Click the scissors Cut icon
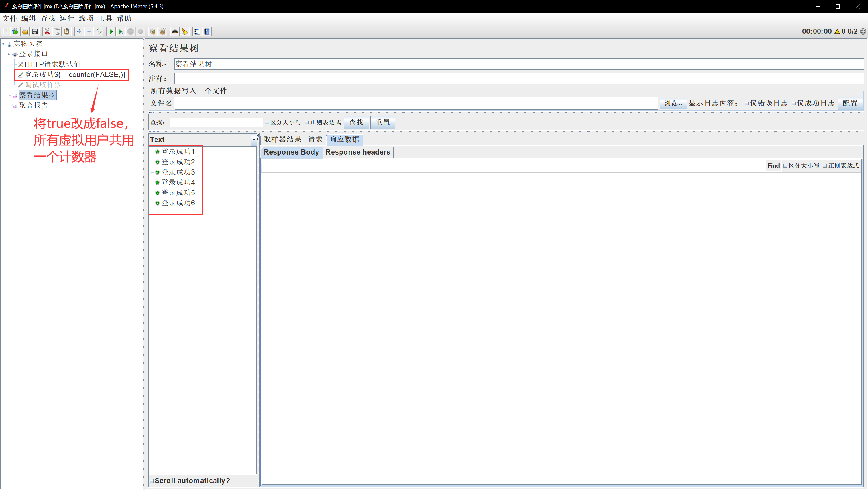The image size is (868, 490). (47, 31)
